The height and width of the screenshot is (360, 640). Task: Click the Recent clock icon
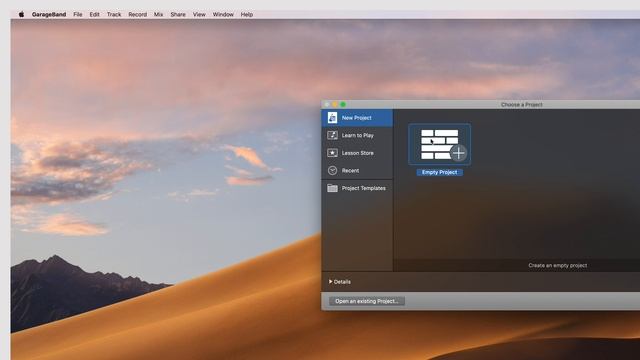click(332, 170)
